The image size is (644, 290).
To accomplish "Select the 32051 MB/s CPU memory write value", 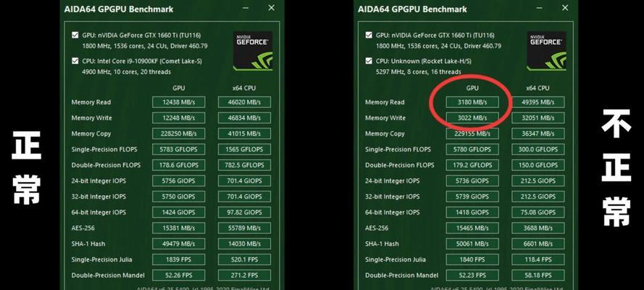I will click(538, 118).
